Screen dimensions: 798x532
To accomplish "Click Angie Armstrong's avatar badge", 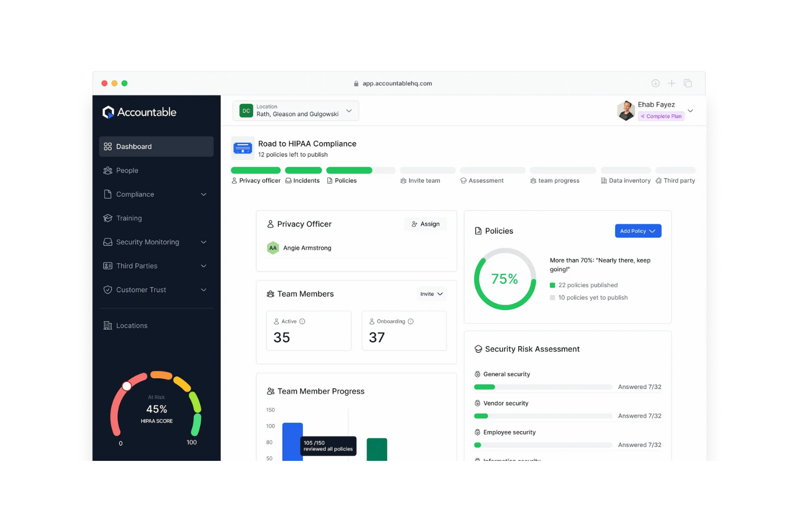I will pyautogui.click(x=273, y=248).
